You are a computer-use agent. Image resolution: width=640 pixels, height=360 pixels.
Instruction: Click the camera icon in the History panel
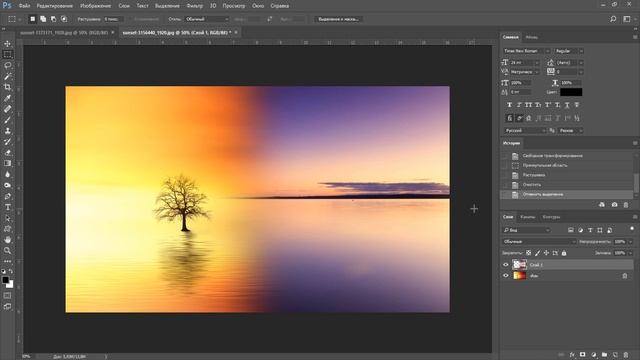(x=614, y=204)
